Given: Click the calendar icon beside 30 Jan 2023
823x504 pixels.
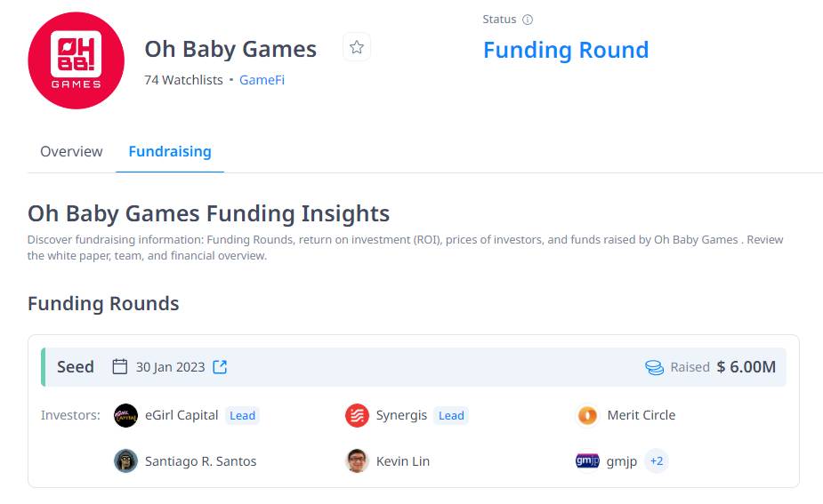Looking at the screenshot, I should tap(120, 366).
